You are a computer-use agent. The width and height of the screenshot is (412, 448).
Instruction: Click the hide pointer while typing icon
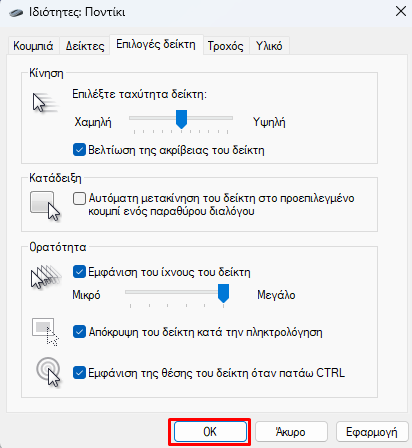45,332
